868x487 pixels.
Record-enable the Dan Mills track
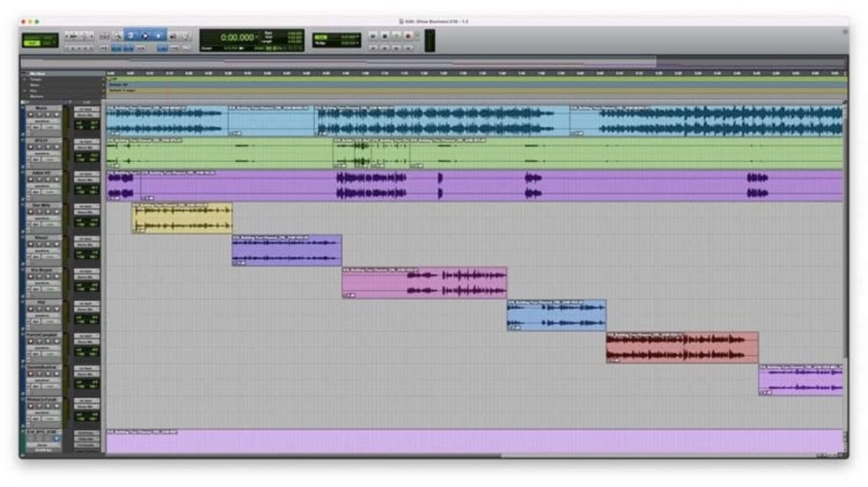coord(30,213)
